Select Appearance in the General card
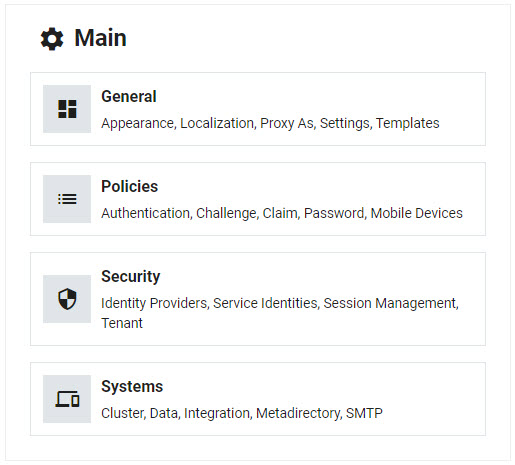The height and width of the screenshot is (465, 515). [138, 124]
